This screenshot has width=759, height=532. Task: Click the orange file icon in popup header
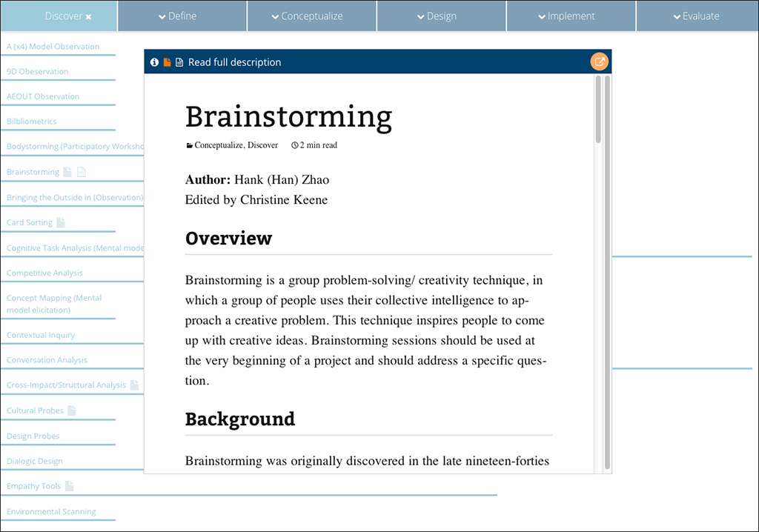tap(167, 62)
